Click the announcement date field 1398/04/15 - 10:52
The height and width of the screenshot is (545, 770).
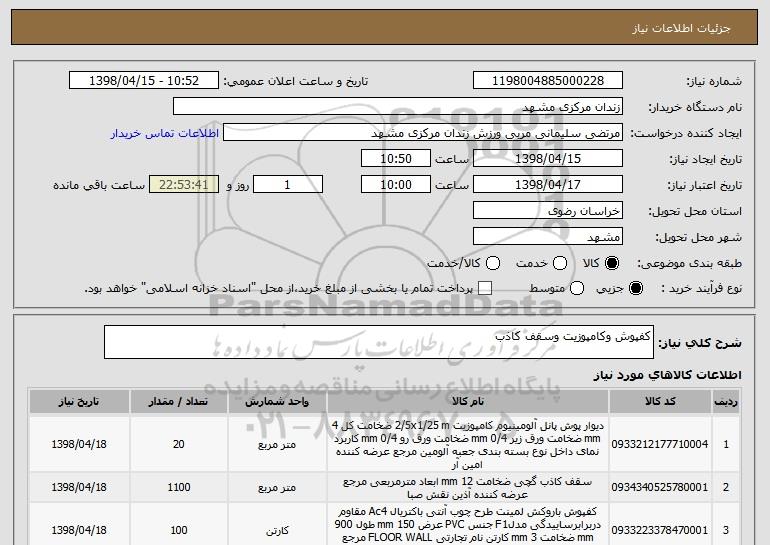(144, 81)
